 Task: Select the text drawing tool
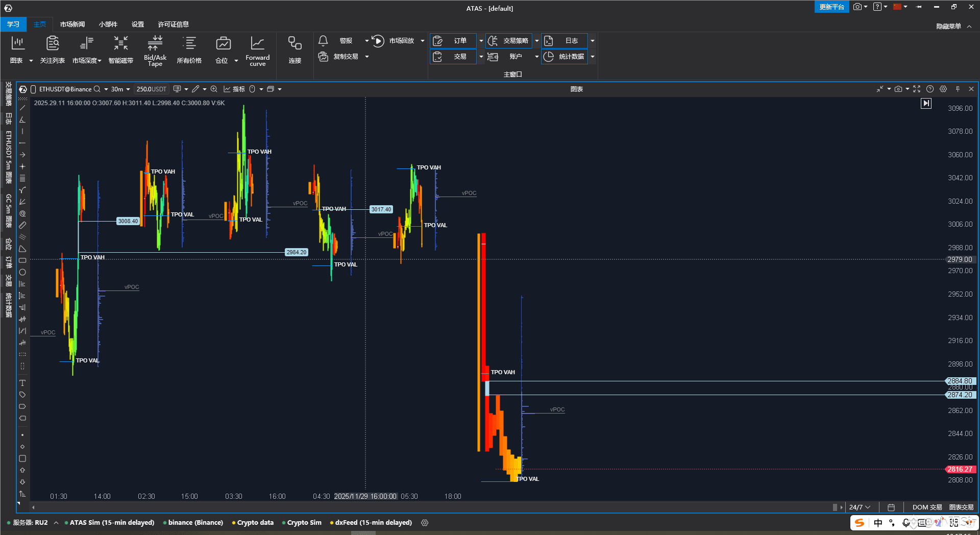pyautogui.click(x=22, y=383)
